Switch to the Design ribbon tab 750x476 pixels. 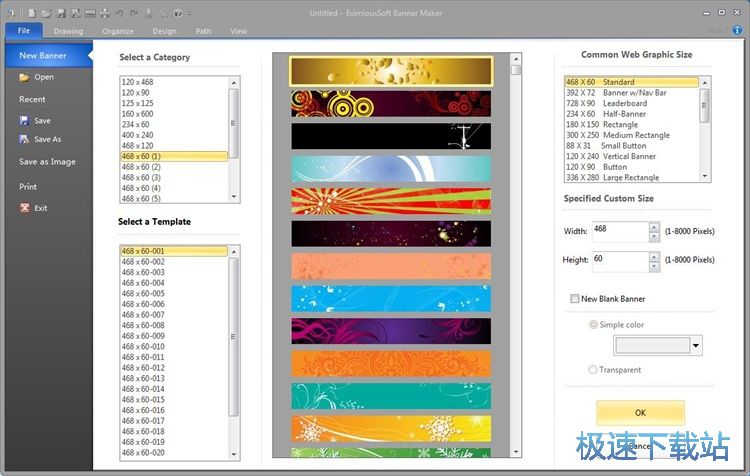165,31
